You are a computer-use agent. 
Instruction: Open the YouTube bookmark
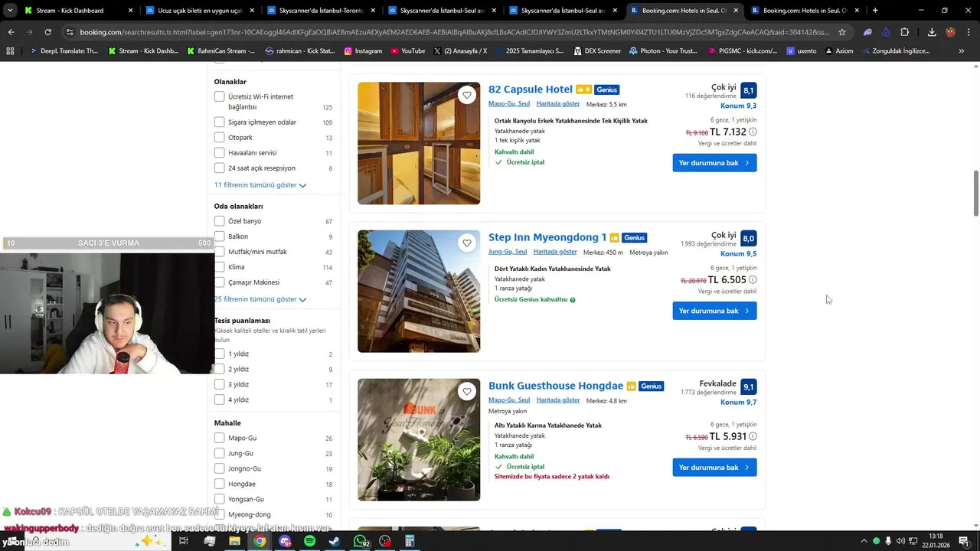[x=407, y=51]
